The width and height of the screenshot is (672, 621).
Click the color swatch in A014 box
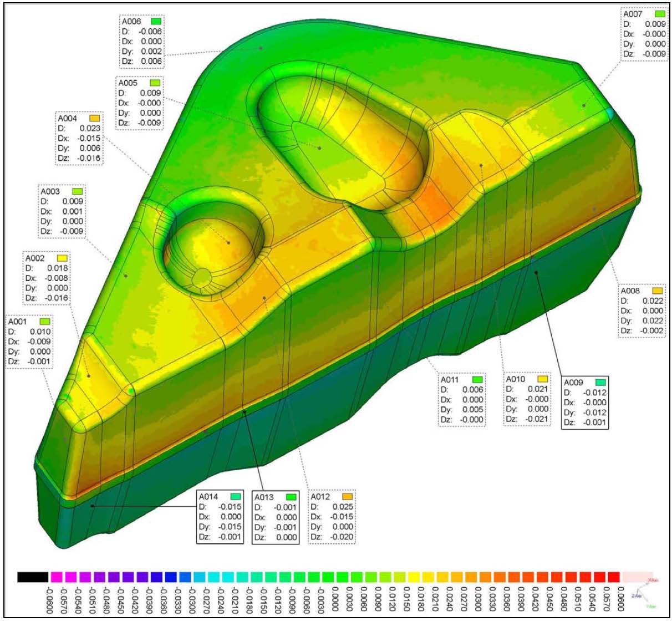tap(236, 496)
